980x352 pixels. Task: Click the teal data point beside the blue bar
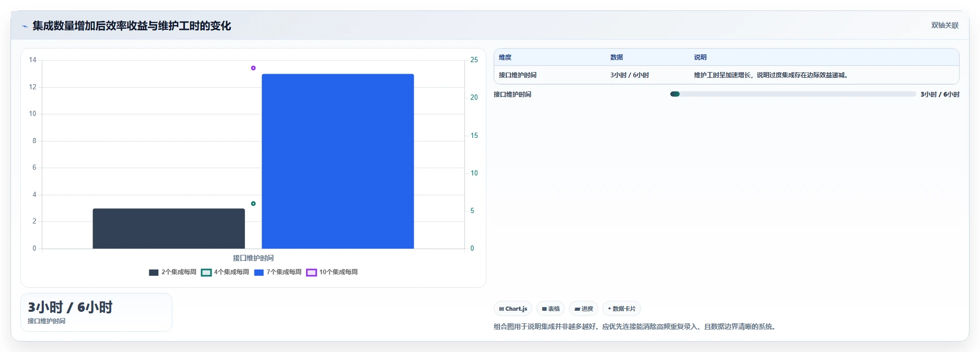(253, 204)
